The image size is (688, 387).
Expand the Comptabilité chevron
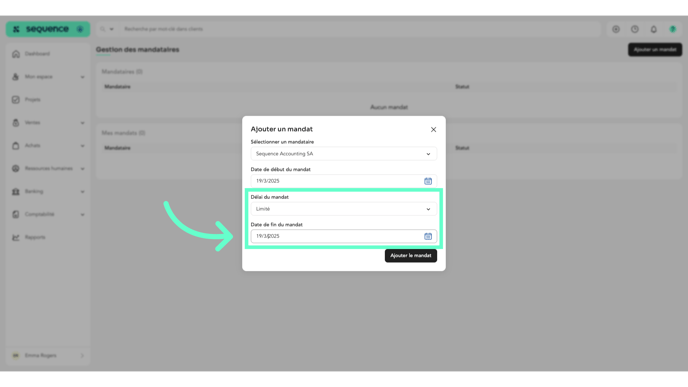coord(82,215)
